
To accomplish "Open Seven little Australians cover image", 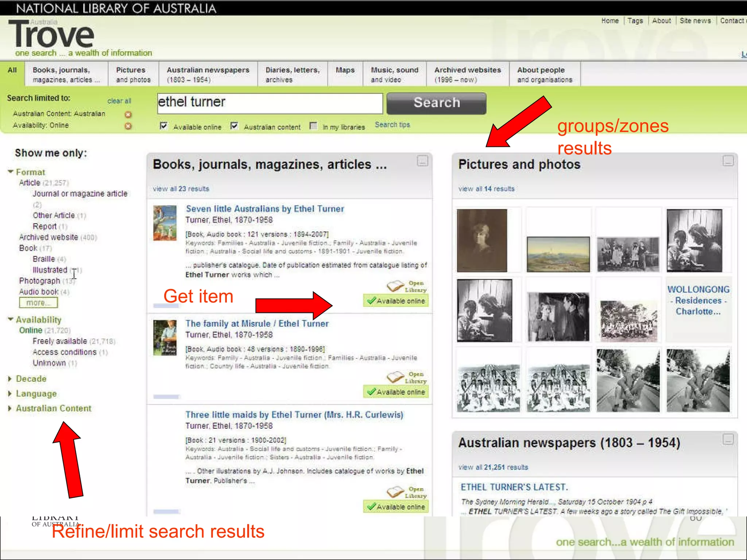I will click(165, 223).
